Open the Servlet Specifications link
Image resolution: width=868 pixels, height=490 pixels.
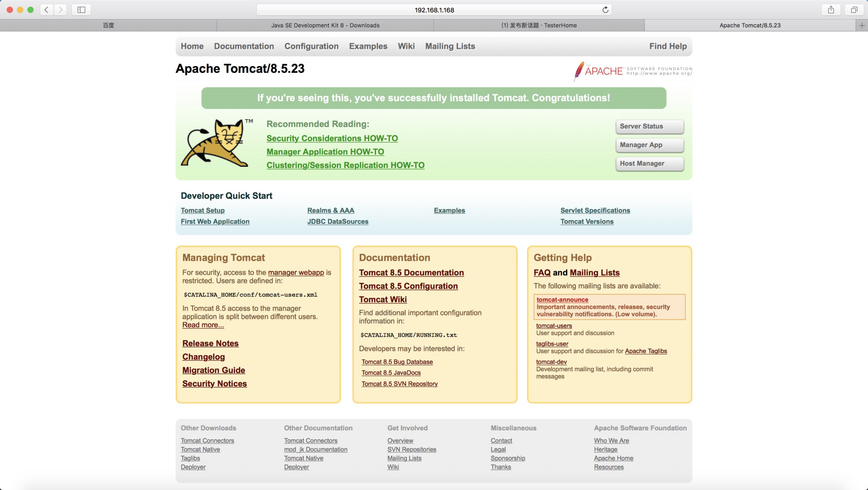pos(595,210)
